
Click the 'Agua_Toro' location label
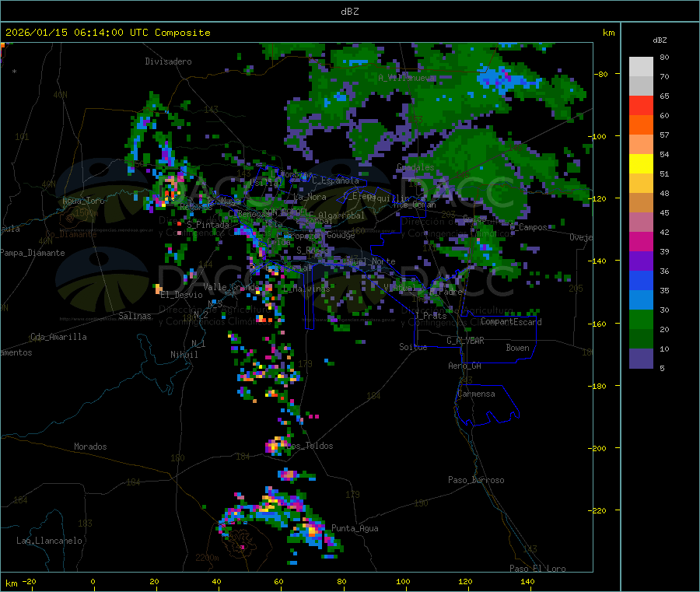[83, 201]
